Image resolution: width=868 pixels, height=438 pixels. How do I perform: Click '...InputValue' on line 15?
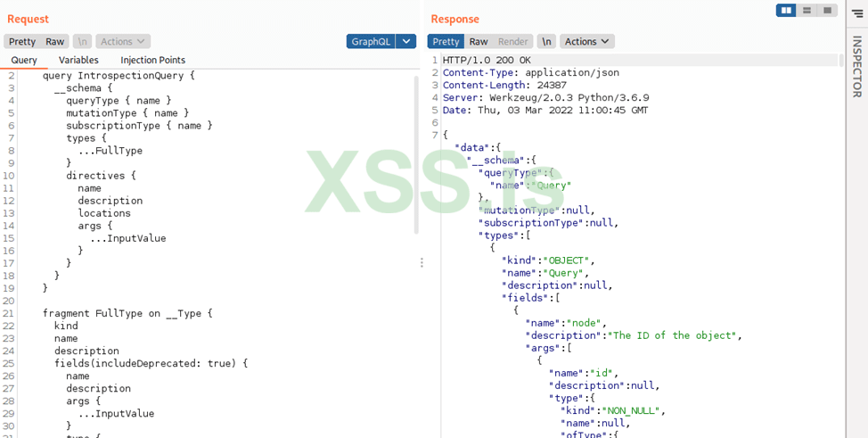tap(127, 238)
